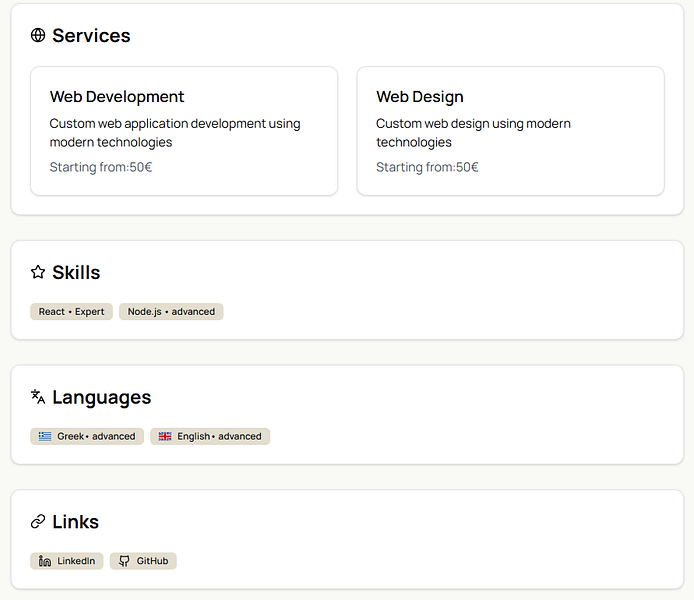694x600 pixels.
Task: Click the Web Design card title
Action: 420,97
